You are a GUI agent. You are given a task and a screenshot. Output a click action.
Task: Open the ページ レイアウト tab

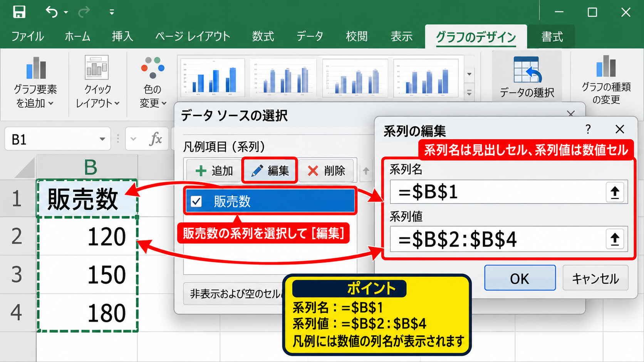193,37
